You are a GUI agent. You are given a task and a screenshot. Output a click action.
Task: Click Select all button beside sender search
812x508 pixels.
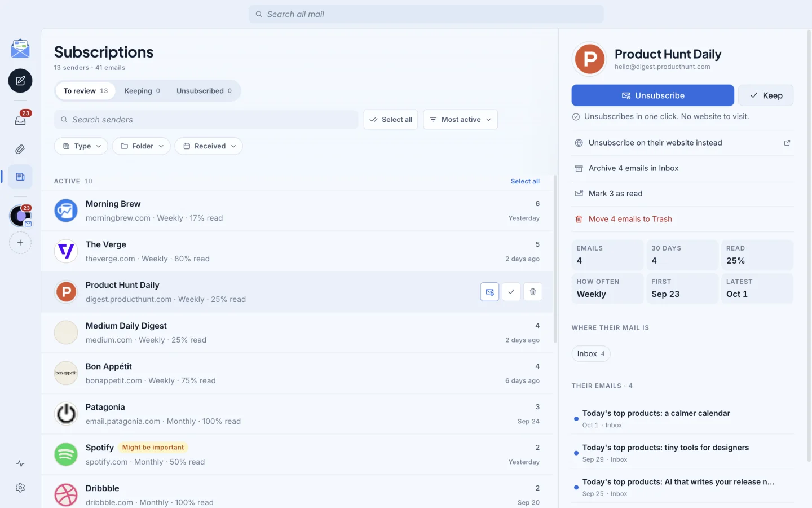[391, 120]
